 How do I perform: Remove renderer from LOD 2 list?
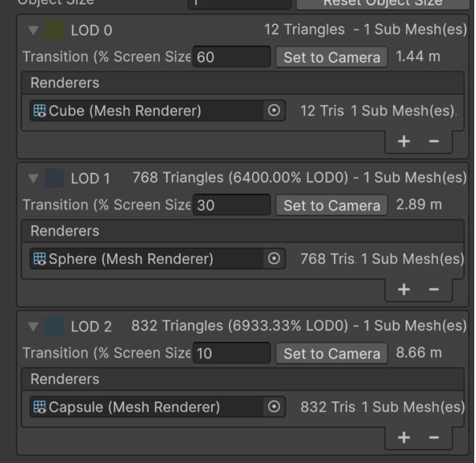tap(433, 437)
